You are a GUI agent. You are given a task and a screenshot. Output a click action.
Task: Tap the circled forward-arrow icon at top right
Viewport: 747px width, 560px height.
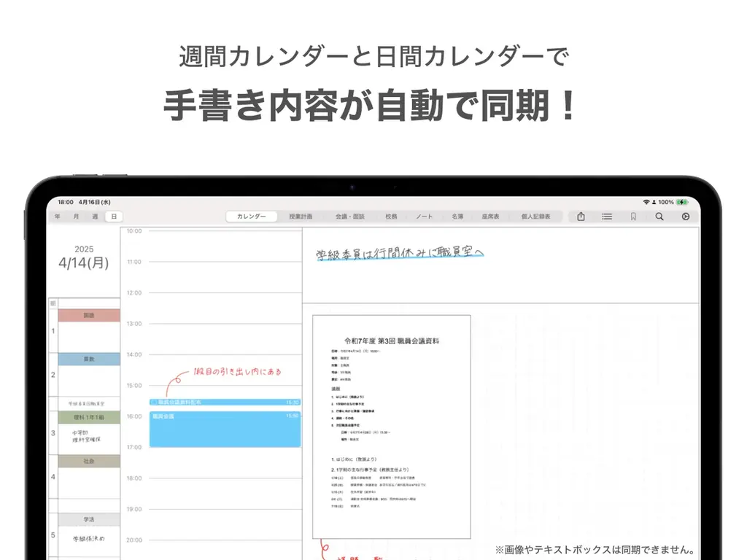(x=686, y=216)
